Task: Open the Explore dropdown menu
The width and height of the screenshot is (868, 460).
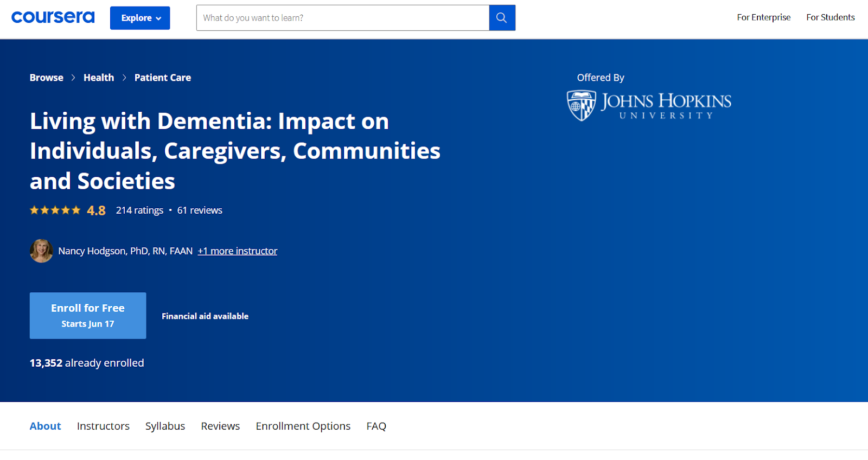Action: pos(140,18)
